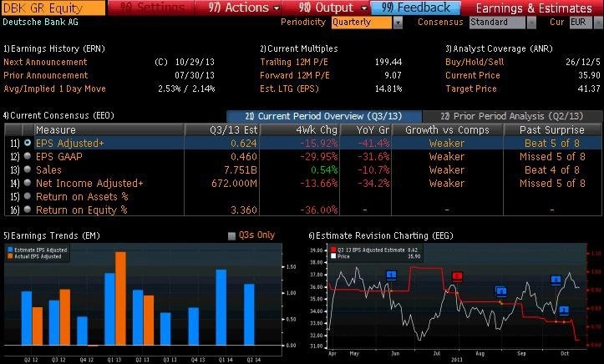Select the Return on Assets % radio button

pyautogui.click(x=28, y=196)
